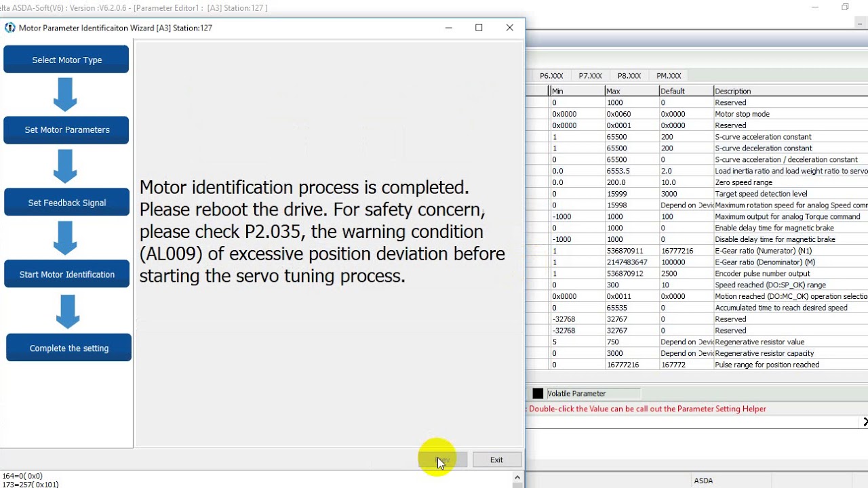Click the Description column header
Image resolution: width=868 pixels, height=488 pixels.
click(x=791, y=91)
